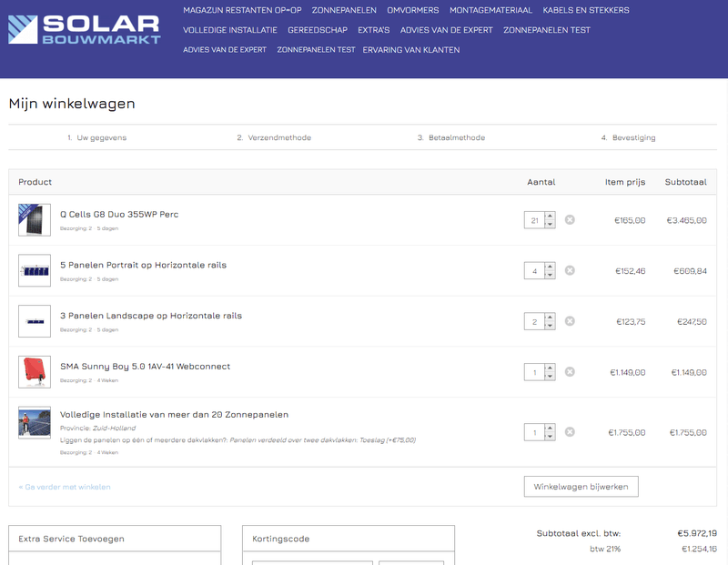Image resolution: width=728 pixels, height=565 pixels.
Task: Increase quantity of SMA Sunny Boy inverter
Action: click(x=550, y=368)
